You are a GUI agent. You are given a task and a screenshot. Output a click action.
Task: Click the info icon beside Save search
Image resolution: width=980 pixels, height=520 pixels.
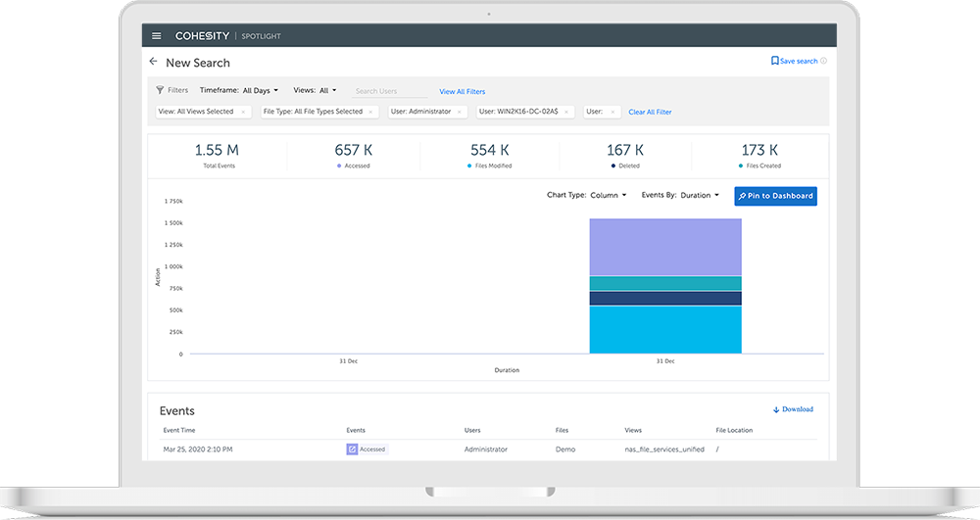click(x=823, y=61)
